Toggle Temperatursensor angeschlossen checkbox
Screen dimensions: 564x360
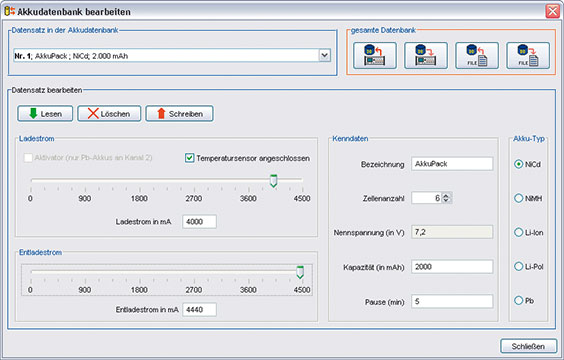coord(190,158)
